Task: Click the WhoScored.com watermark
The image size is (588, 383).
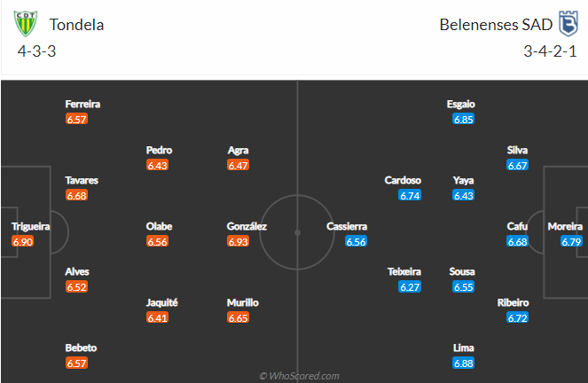Action: tap(299, 376)
